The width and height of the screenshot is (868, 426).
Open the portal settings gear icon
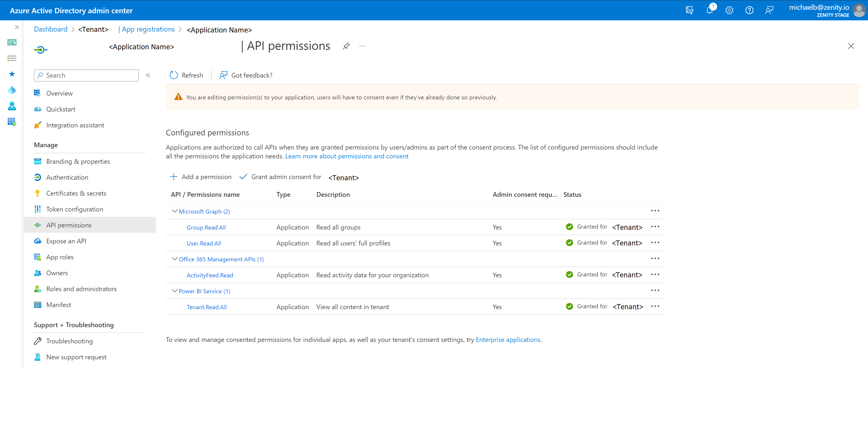coord(729,10)
